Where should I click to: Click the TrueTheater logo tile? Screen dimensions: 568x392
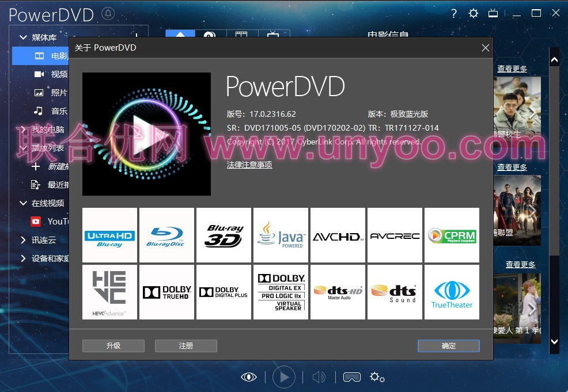(x=452, y=292)
